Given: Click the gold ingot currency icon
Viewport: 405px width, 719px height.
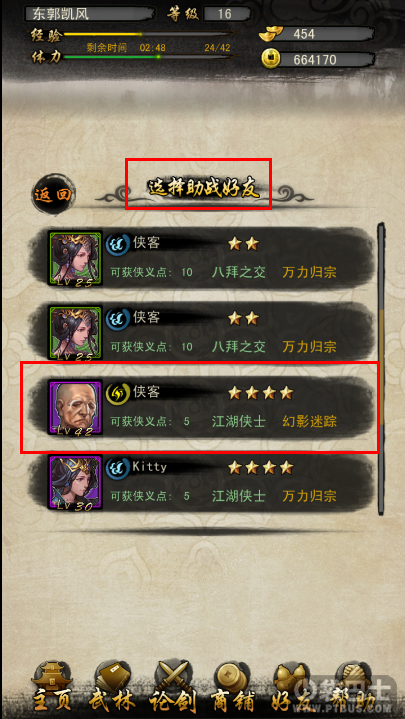Looking at the screenshot, I should coord(270,34).
